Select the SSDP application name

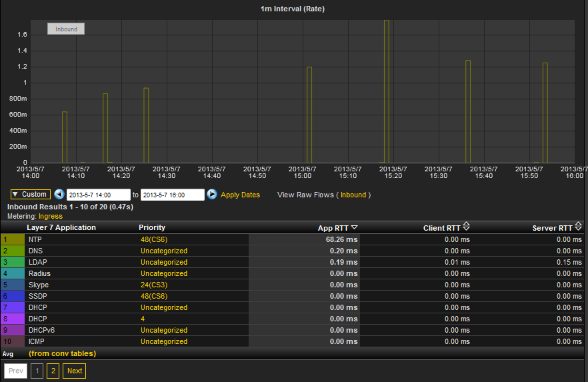click(x=38, y=296)
